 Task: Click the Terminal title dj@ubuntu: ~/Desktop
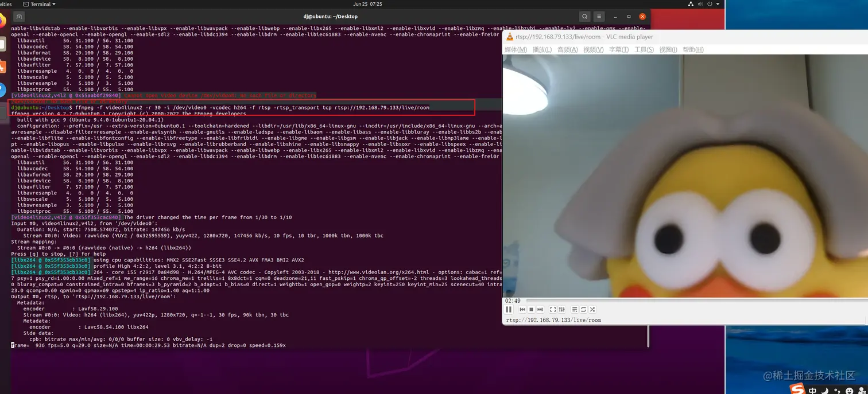tap(330, 17)
